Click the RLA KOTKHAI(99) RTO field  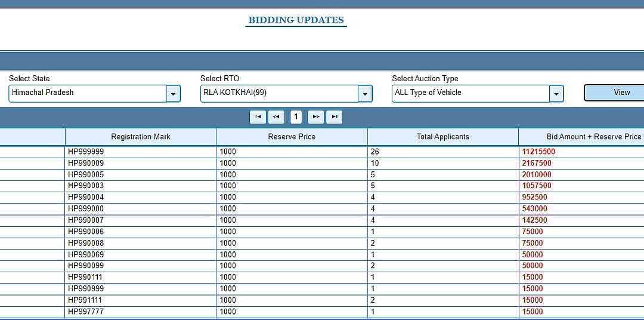tap(278, 93)
